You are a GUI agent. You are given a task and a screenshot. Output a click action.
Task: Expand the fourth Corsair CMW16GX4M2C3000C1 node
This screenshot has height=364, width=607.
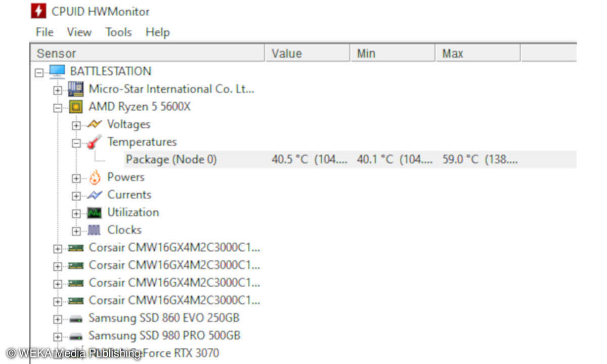coord(58,302)
